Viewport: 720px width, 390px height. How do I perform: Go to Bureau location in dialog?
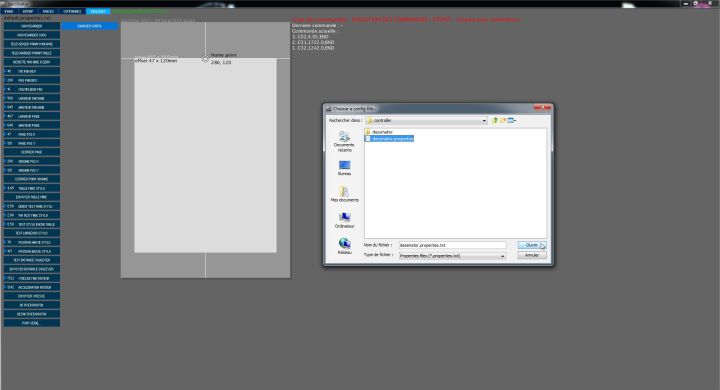click(x=344, y=168)
